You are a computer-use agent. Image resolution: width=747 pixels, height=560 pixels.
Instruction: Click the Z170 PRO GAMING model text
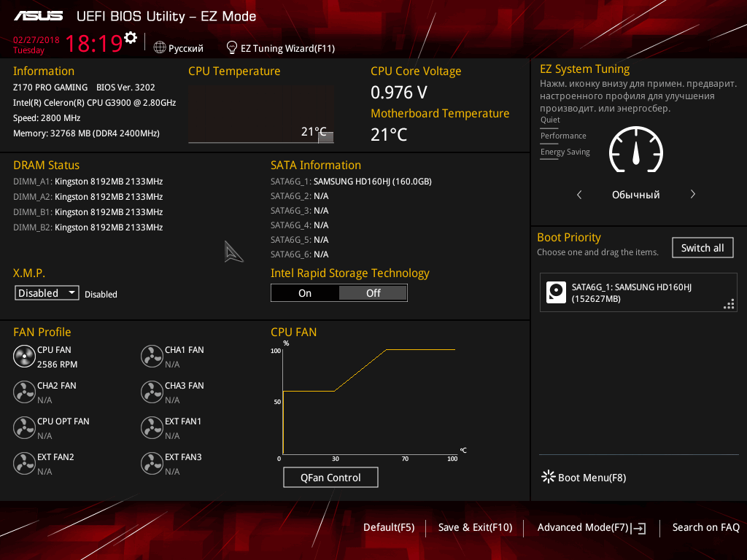pyautogui.click(x=50, y=87)
